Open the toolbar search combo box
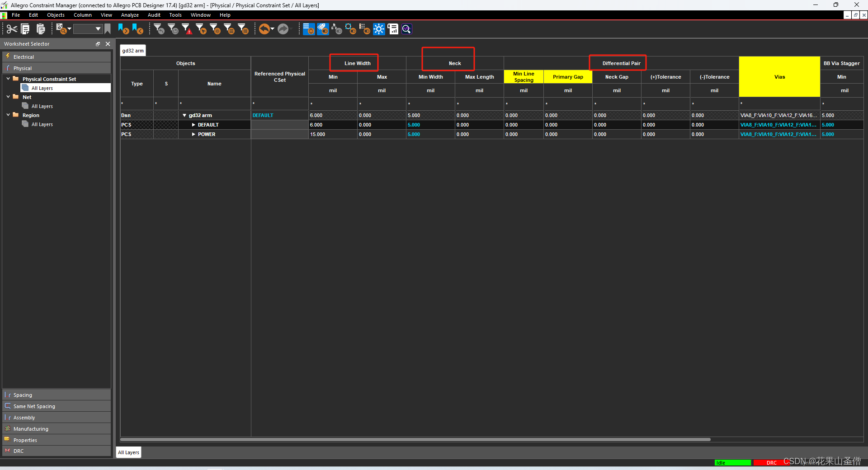868x470 pixels. [88, 29]
